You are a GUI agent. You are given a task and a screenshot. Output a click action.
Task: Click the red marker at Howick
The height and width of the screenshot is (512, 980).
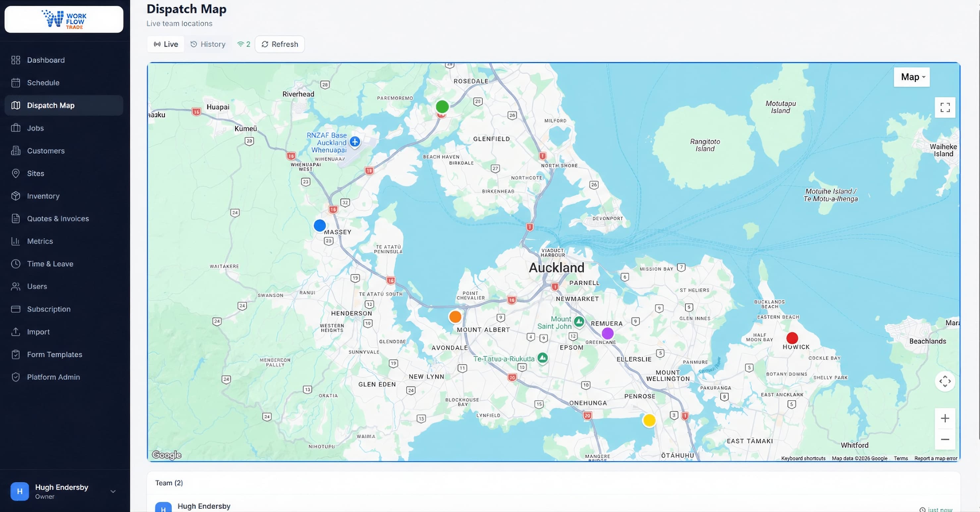pos(792,338)
